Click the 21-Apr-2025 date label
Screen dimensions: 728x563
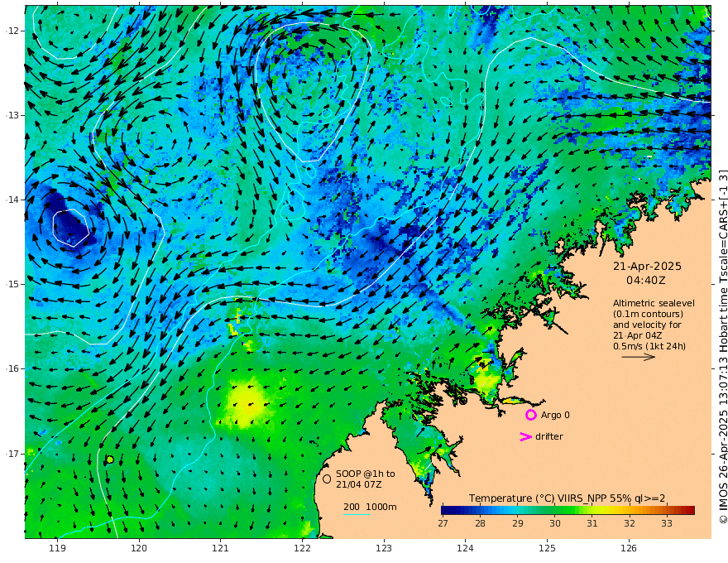[x=647, y=267]
